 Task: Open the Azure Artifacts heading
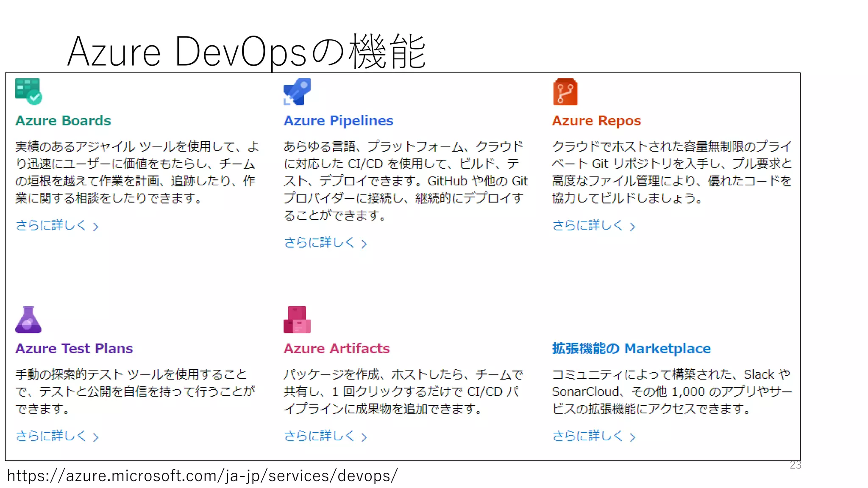[337, 349]
